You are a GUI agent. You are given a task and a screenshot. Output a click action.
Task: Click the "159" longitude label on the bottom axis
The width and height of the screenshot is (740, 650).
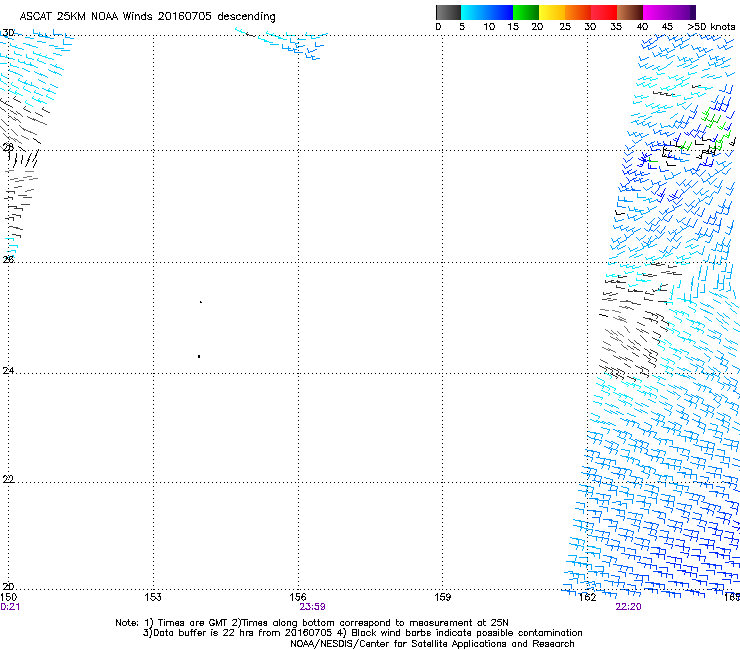click(442, 597)
